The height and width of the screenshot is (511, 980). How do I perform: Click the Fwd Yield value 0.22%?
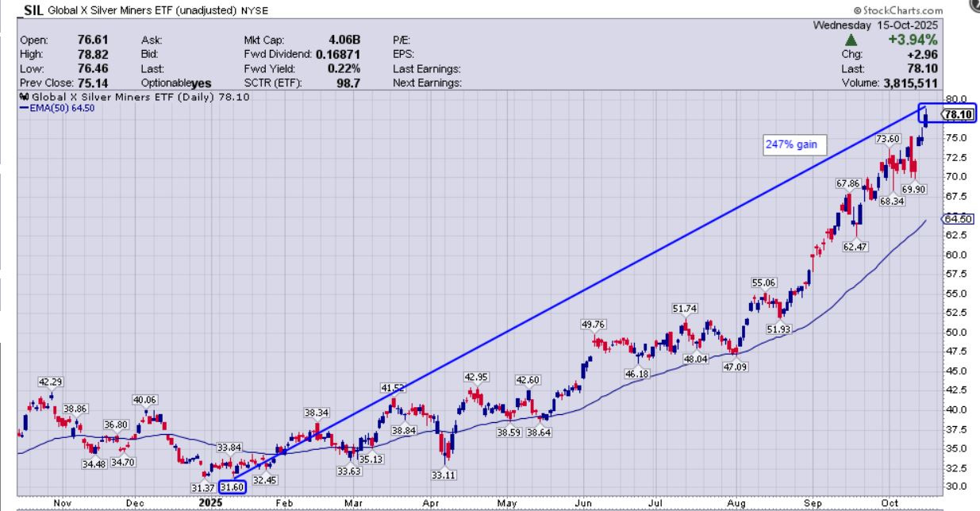click(344, 68)
